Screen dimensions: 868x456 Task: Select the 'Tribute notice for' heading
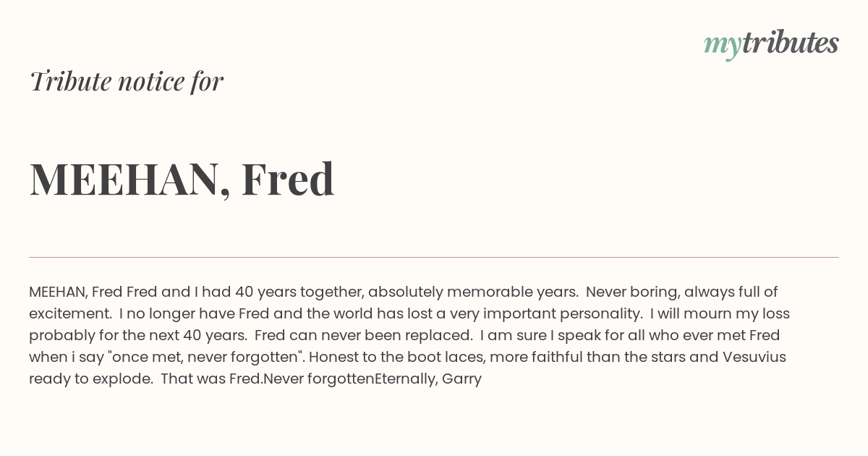coord(127,81)
